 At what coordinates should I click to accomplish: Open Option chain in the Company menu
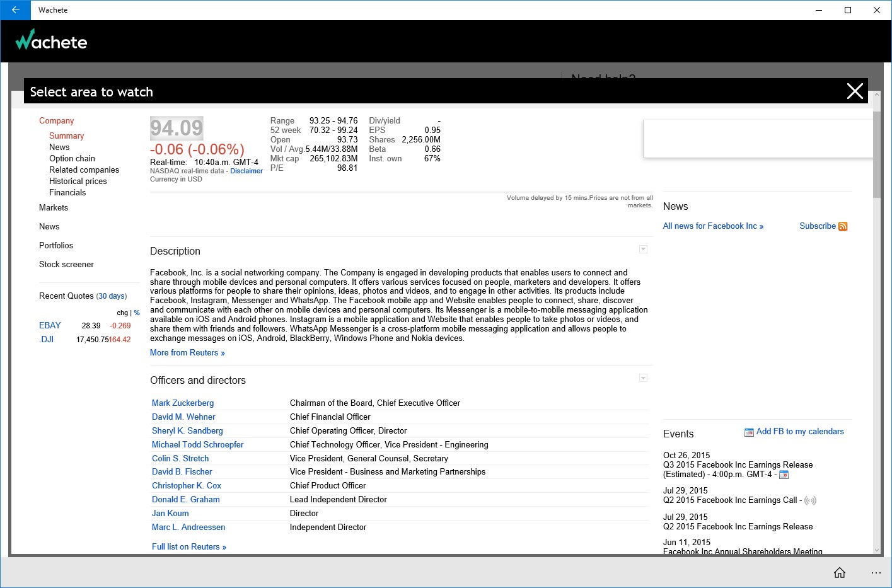[72, 159]
